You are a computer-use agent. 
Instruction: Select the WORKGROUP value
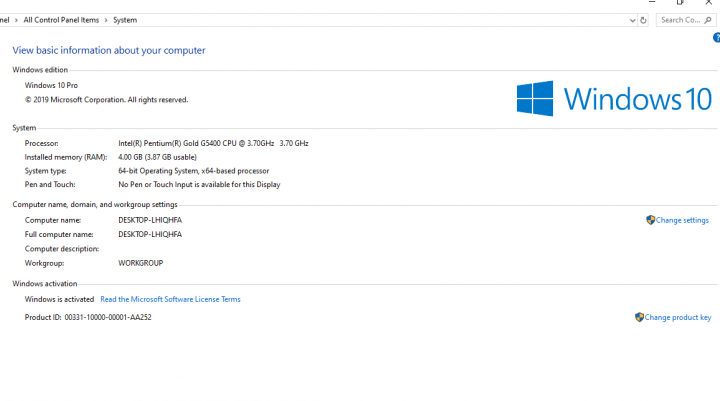tap(141, 263)
